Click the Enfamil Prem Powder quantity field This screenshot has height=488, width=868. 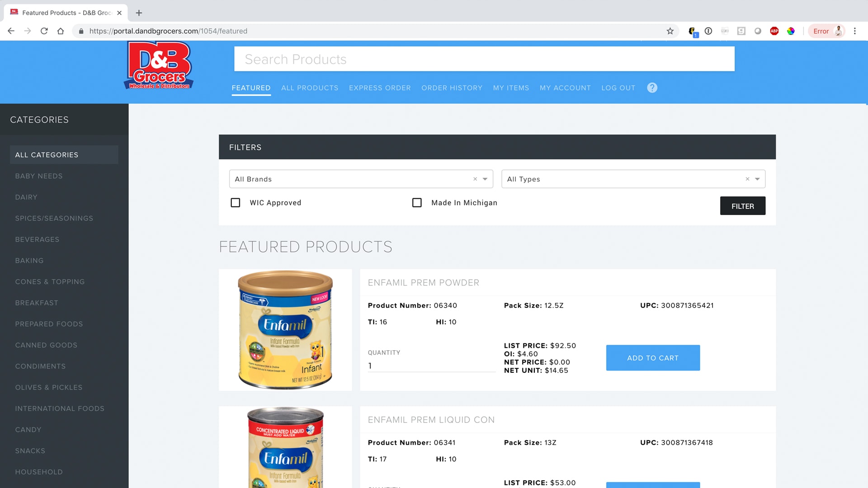tap(432, 366)
